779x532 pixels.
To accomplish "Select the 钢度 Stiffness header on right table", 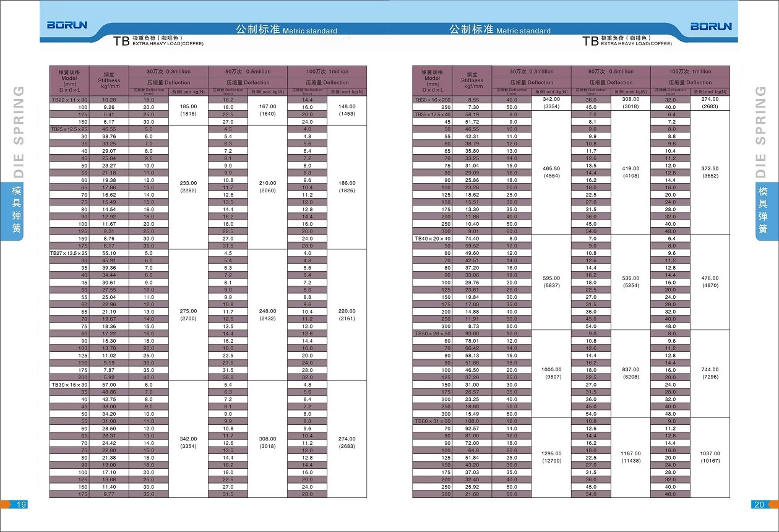I will click(x=471, y=81).
